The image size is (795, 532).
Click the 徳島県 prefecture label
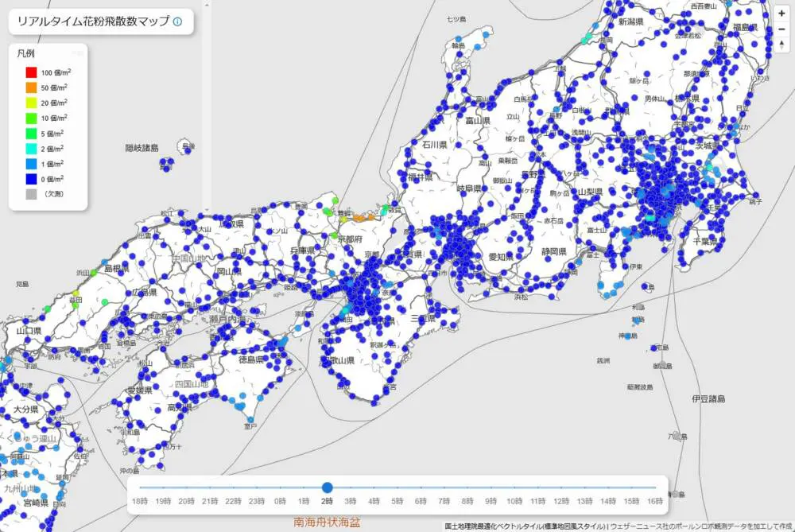(x=251, y=359)
